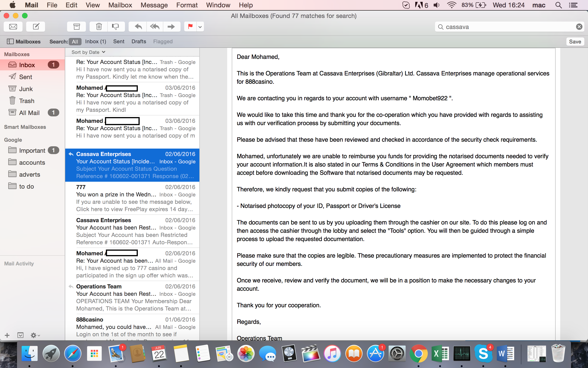Delete the selected message with the toolbar trash
588x368 pixels.
99,26
